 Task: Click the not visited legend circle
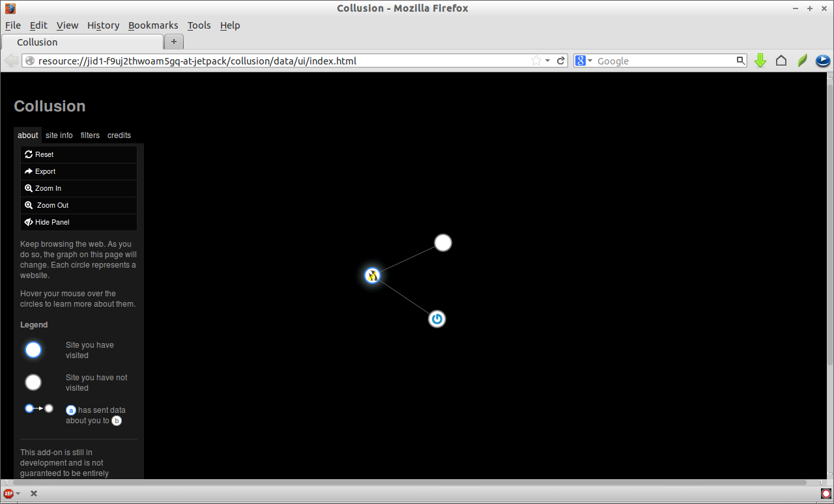coord(33,382)
